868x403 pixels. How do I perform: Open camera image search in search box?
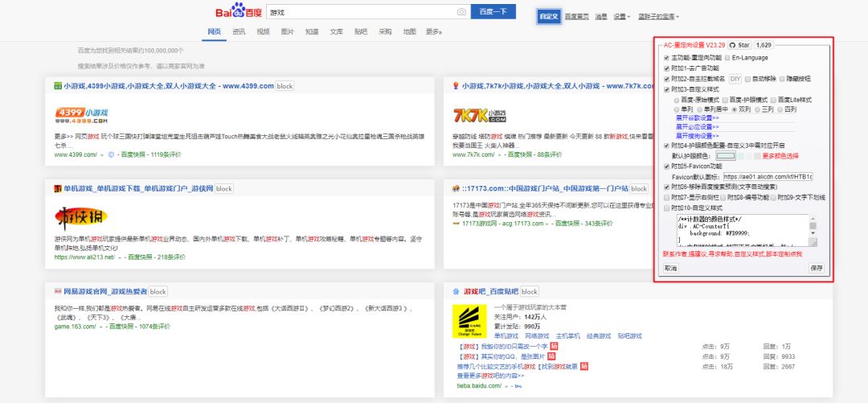[x=461, y=12]
